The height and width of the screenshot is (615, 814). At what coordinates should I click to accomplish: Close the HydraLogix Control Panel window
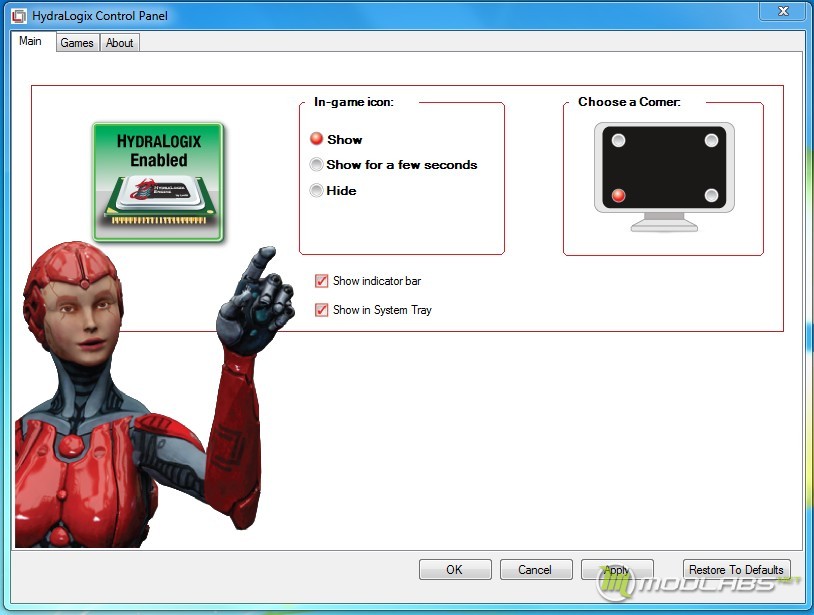(783, 11)
